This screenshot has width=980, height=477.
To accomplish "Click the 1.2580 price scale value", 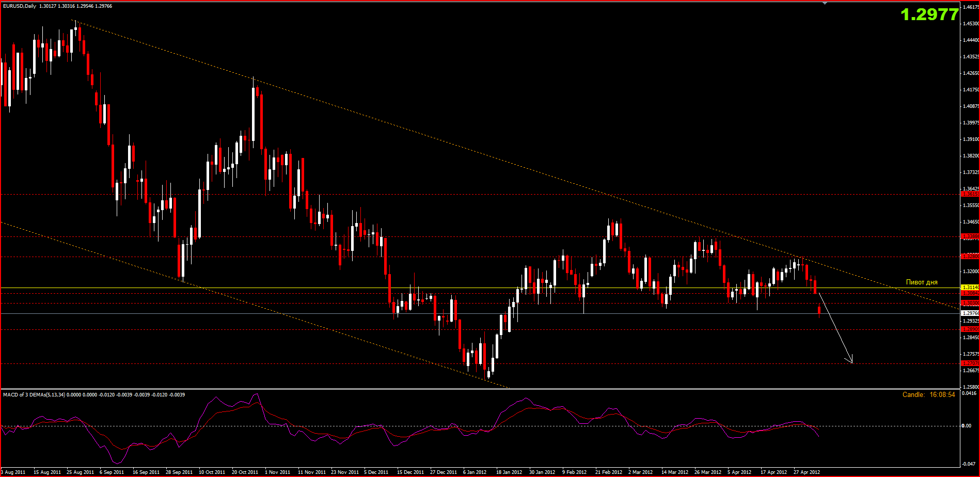I will coord(971,387).
